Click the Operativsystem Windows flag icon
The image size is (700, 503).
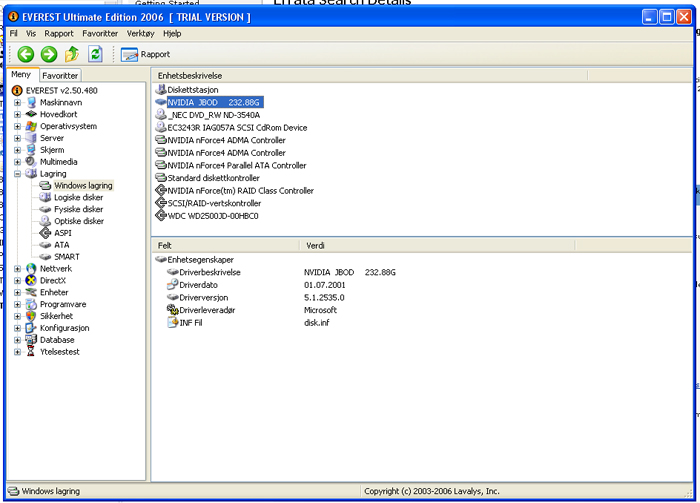31,126
